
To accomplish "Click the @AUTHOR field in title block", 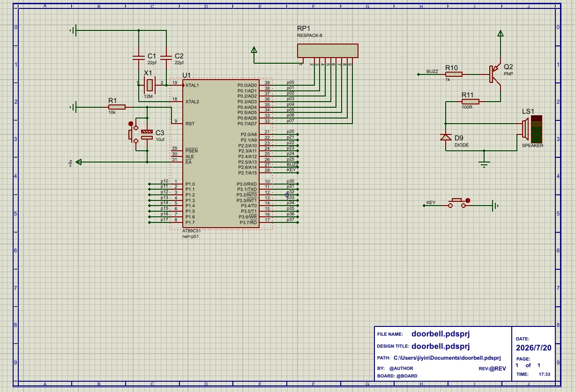I will tap(401, 369).
